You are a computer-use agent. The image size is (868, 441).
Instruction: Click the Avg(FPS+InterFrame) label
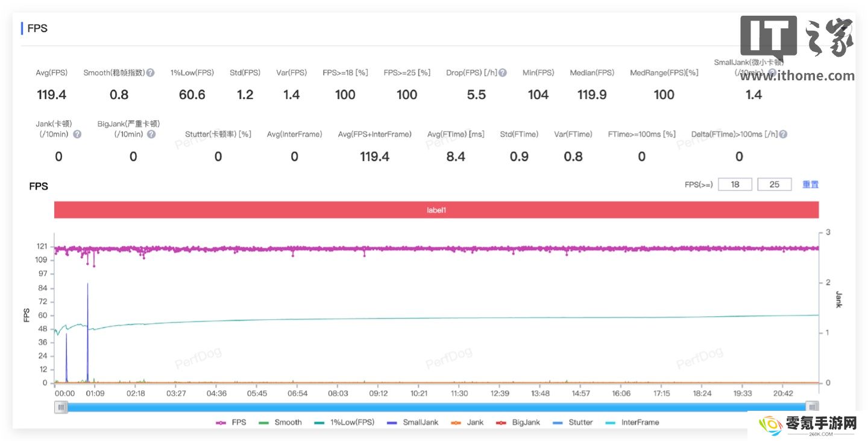[375, 134]
